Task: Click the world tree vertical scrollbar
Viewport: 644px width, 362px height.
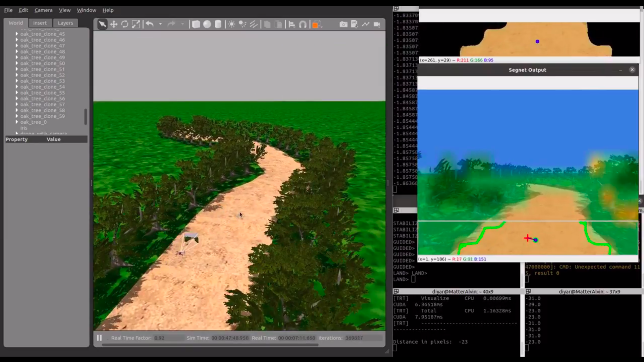Action: click(x=86, y=116)
